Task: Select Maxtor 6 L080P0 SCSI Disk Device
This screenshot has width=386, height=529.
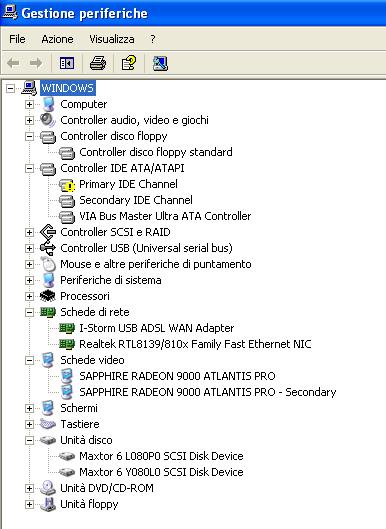Action: point(161,456)
